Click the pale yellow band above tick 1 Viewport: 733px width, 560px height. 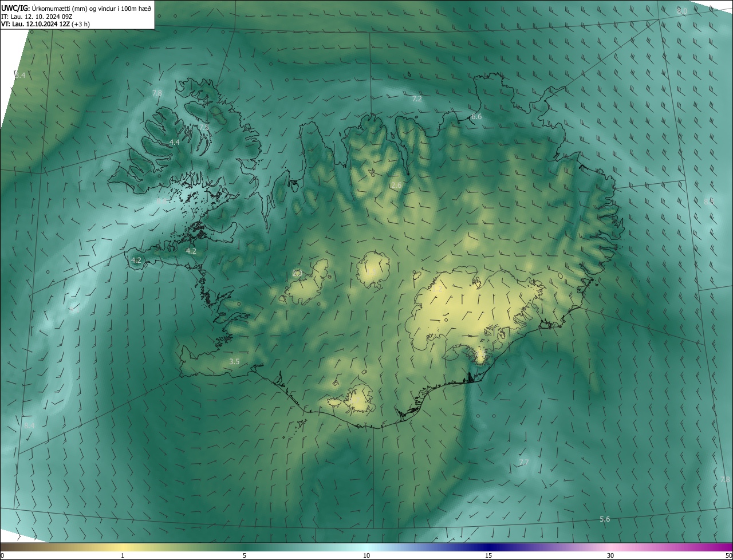[123, 547]
